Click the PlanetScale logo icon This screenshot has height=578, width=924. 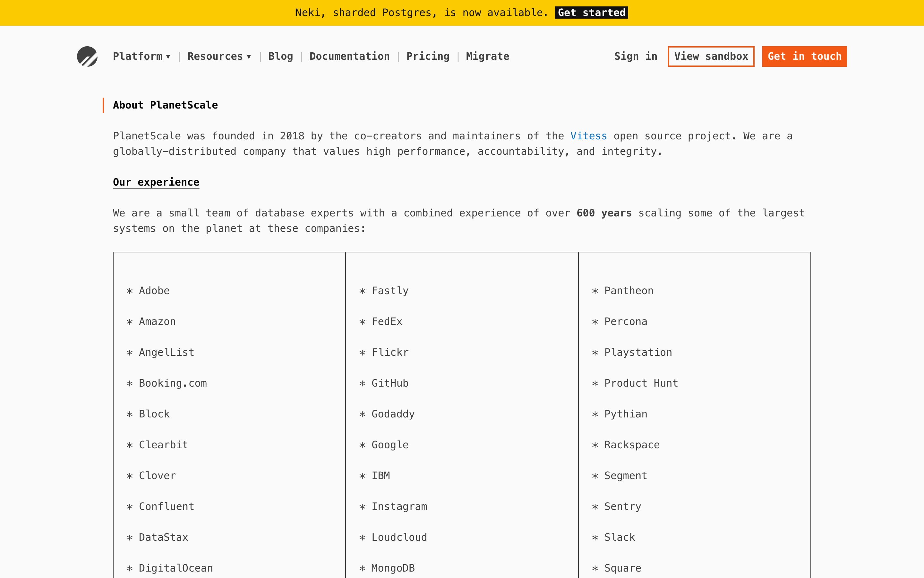[x=87, y=57]
